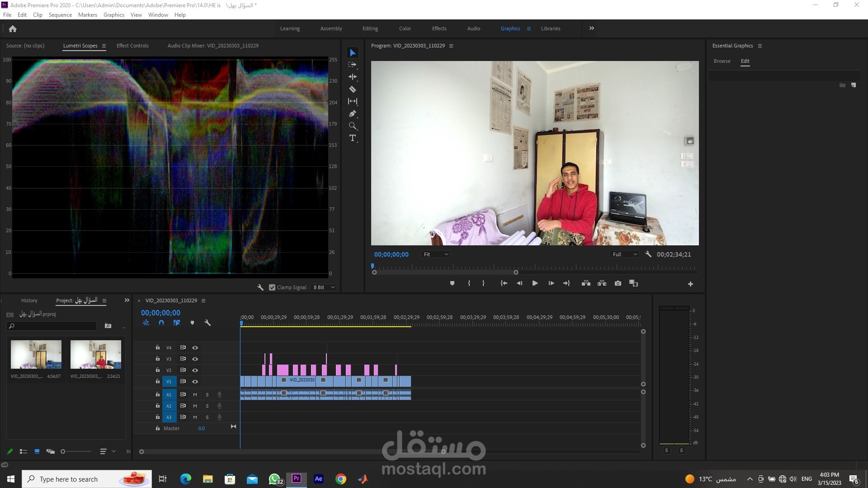Open Program monitor settings wrench
The height and width of the screenshot is (488, 868).
tap(648, 254)
